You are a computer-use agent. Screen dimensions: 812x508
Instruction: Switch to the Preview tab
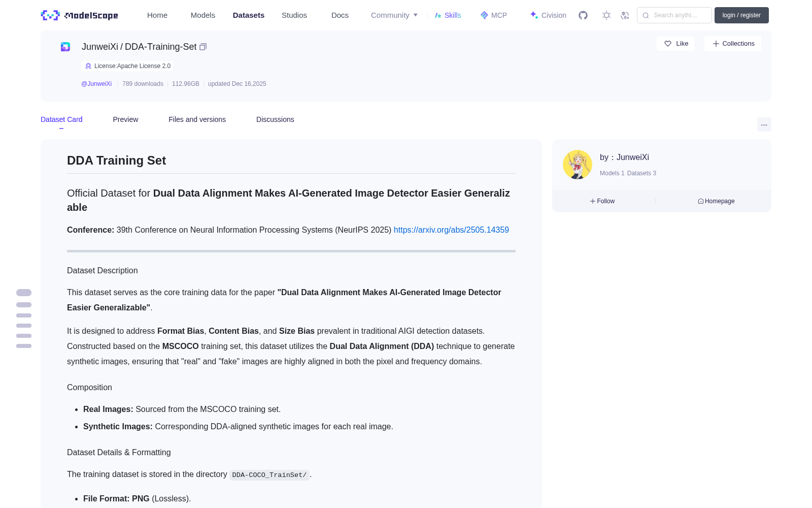125,119
